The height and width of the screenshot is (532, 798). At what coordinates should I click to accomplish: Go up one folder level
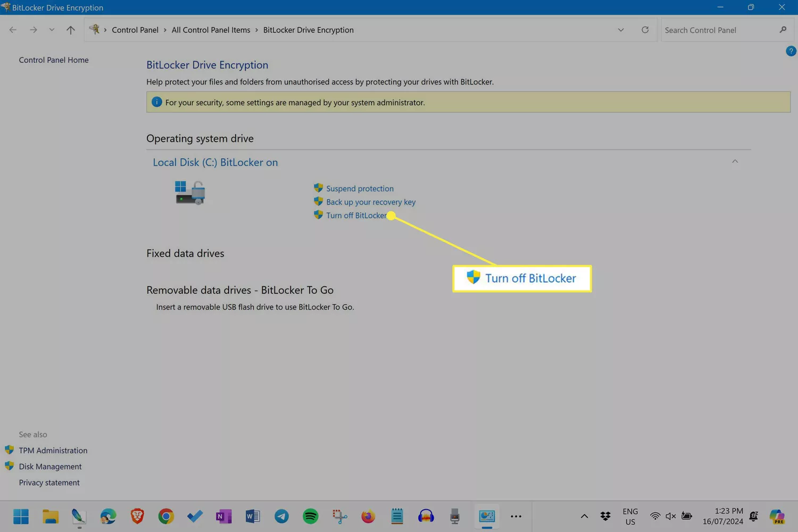(x=70, y=30)
